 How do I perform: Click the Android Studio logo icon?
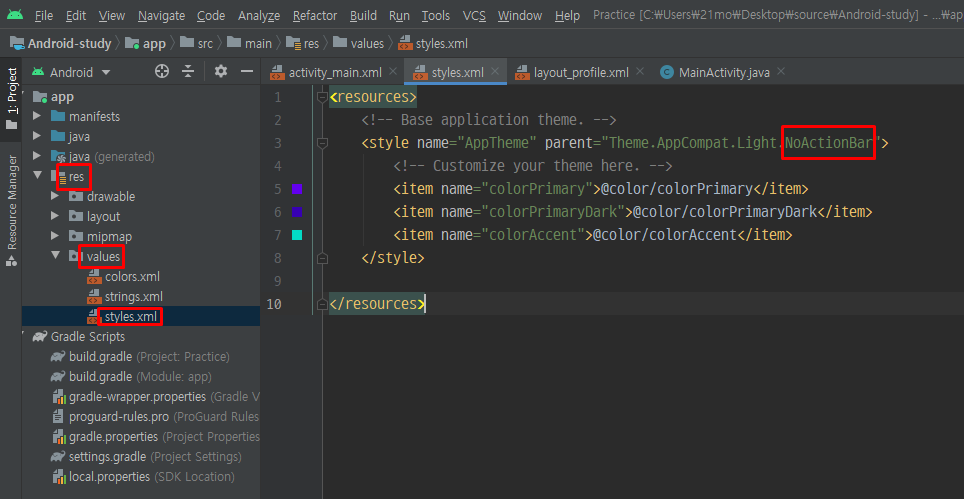(15, 15)
